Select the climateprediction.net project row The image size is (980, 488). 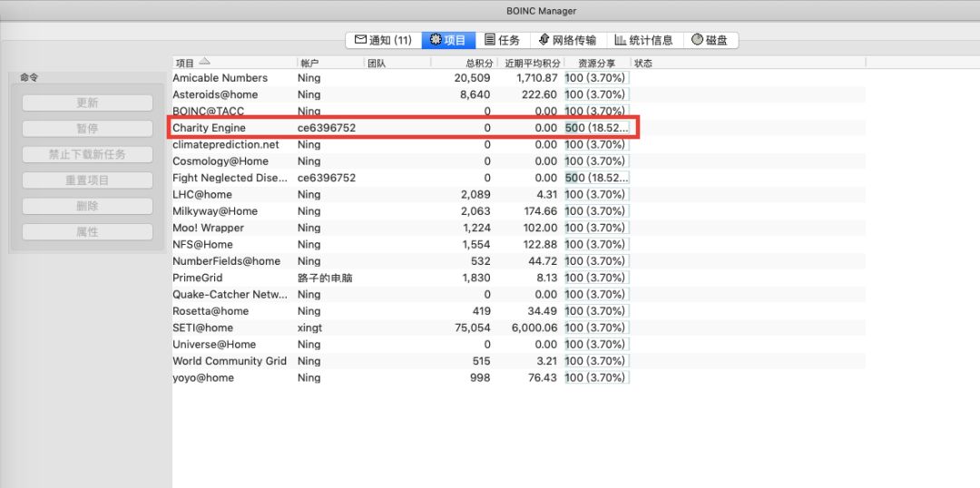(519, 144)
